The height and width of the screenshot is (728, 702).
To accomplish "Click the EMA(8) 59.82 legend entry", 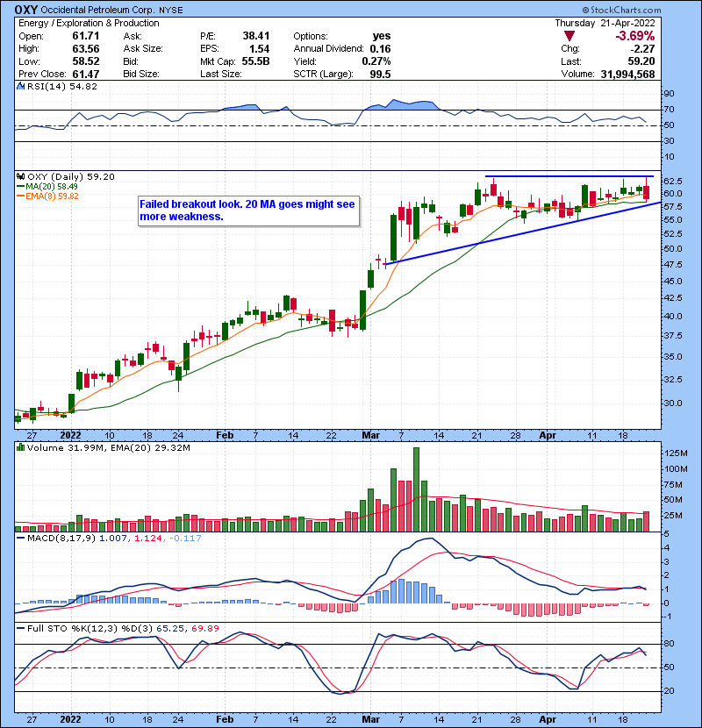I will (x=52, y=196).
